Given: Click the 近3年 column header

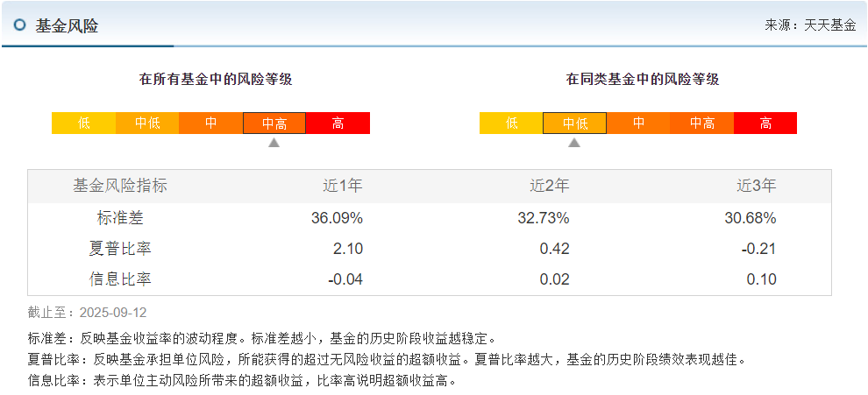Looking at the screenshot, I should click(x=756, y=186).
